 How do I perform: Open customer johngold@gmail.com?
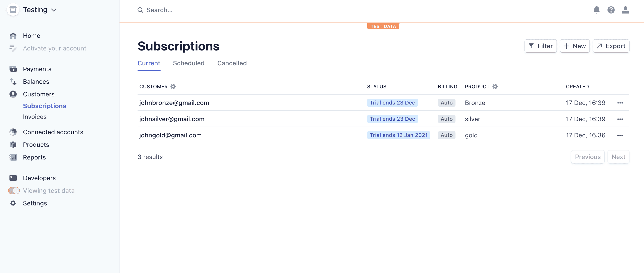pos(170,135)
